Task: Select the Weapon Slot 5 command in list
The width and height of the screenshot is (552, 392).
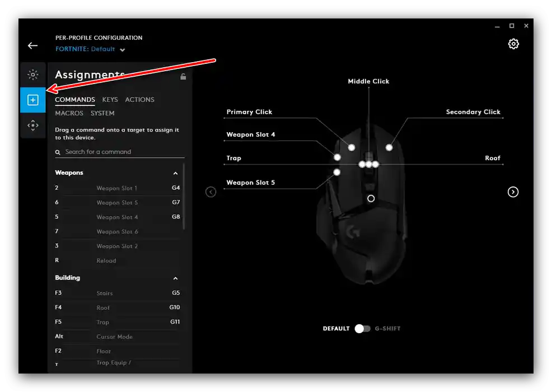Action: (117, 203)
